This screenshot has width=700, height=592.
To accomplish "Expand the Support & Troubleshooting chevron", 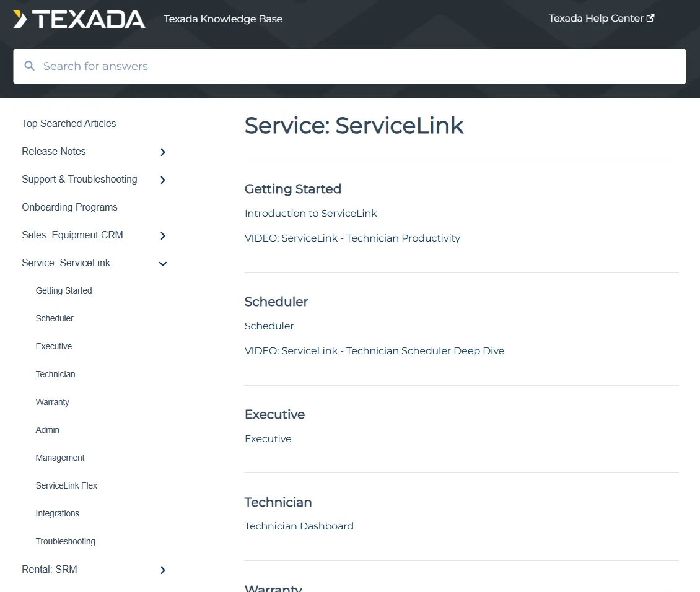I will coord(163,180).
